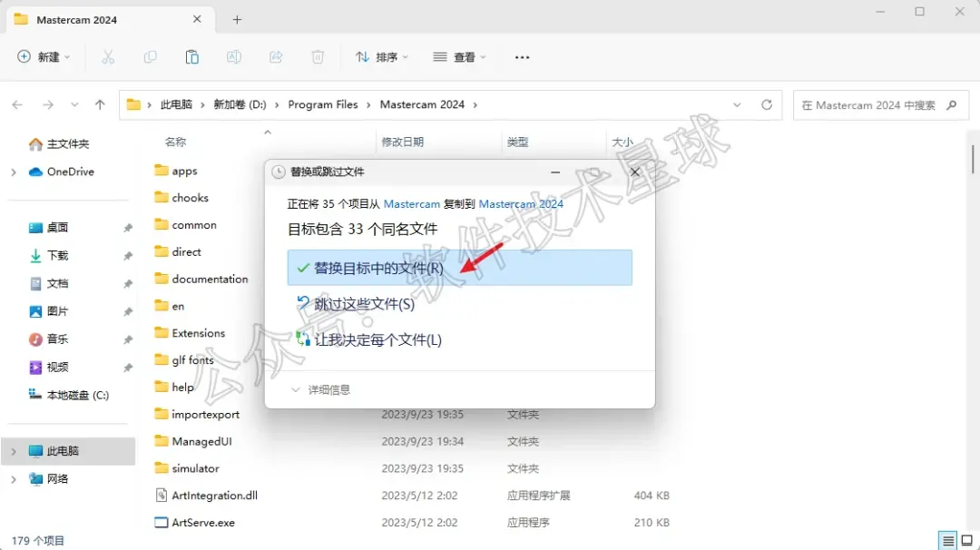This screenshot has height=550, width=980.
Task: Open 音乐 (Music) in sidebar
Action: pos(57,339)
